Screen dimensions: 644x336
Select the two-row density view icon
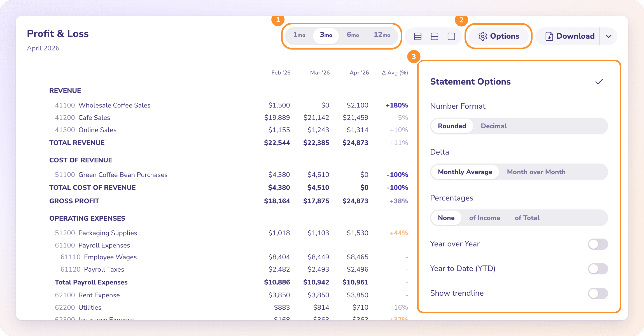point(435,36)
